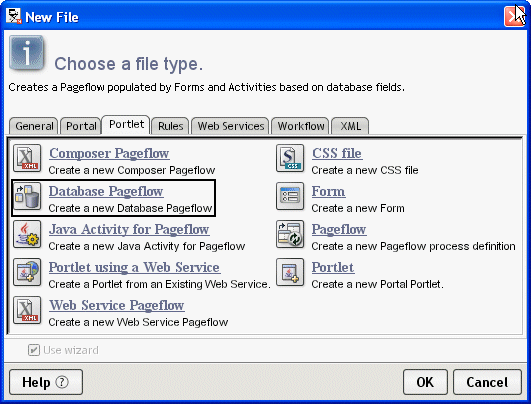Image resolution: width=531 pixels, height=404 pixels.
Task: Select the CSS file icon
Action: click(290, 158)
